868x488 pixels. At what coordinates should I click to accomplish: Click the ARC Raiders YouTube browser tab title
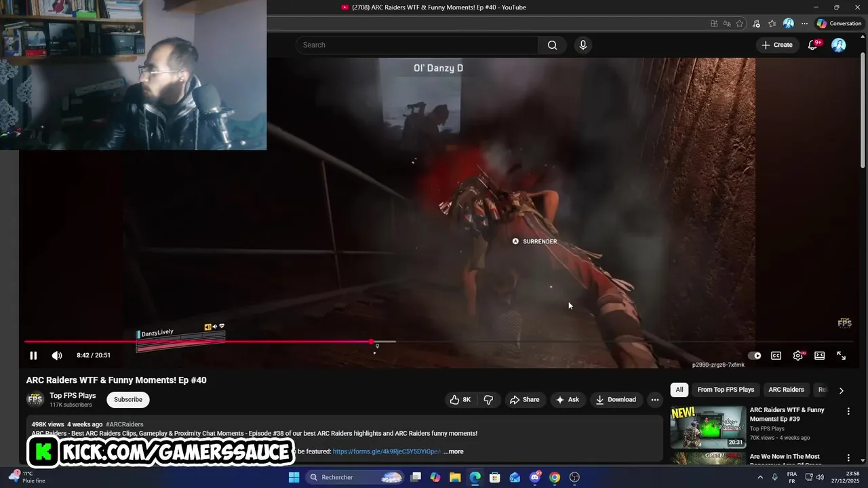[x=439, y=7]
